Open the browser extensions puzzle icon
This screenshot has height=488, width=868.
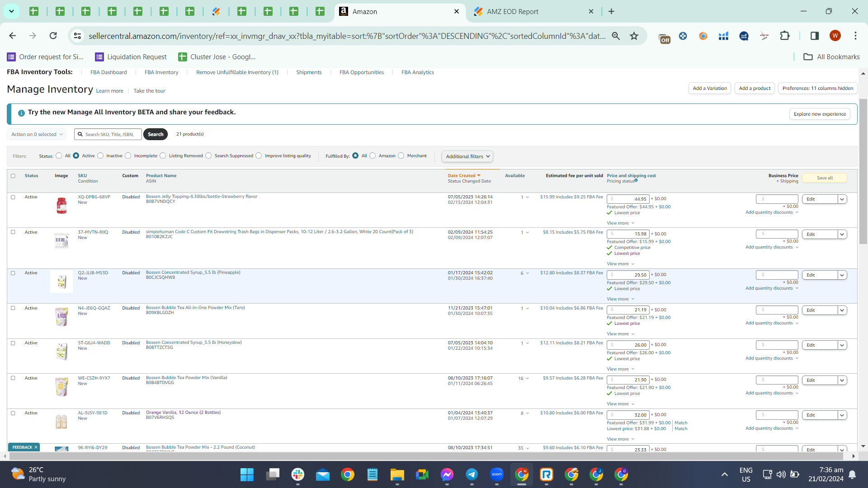[785, 36]
